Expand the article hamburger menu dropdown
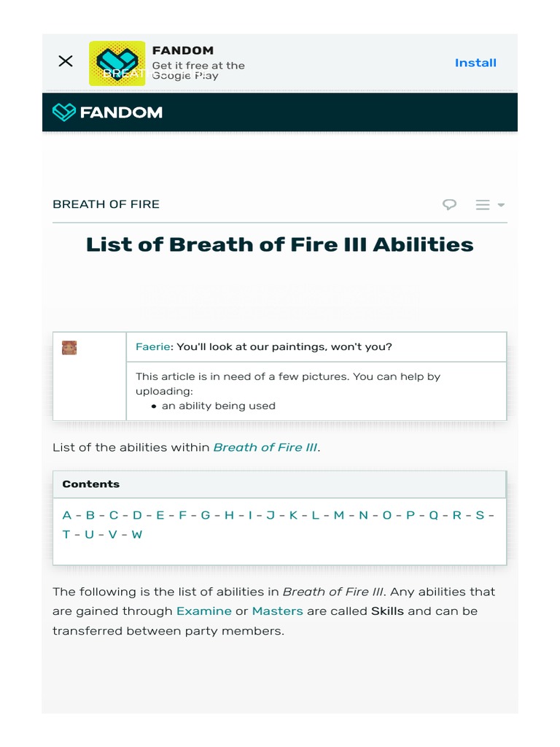This screenshot has width=560, height=747. pos(490,205)
